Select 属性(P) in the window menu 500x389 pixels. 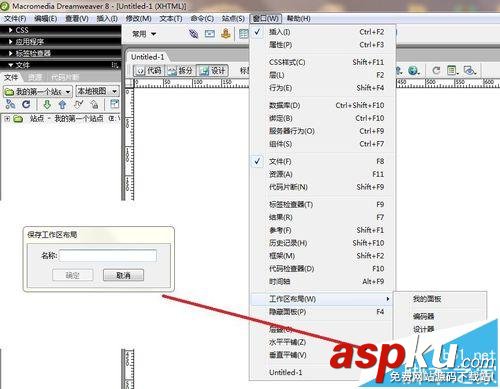pos(322,45)
